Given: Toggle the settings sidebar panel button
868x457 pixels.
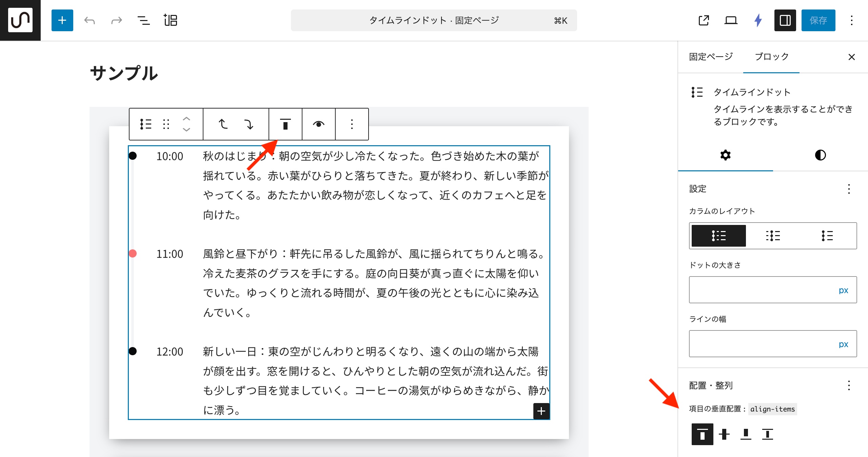Looking at the screenshot, I should point(785,20).
